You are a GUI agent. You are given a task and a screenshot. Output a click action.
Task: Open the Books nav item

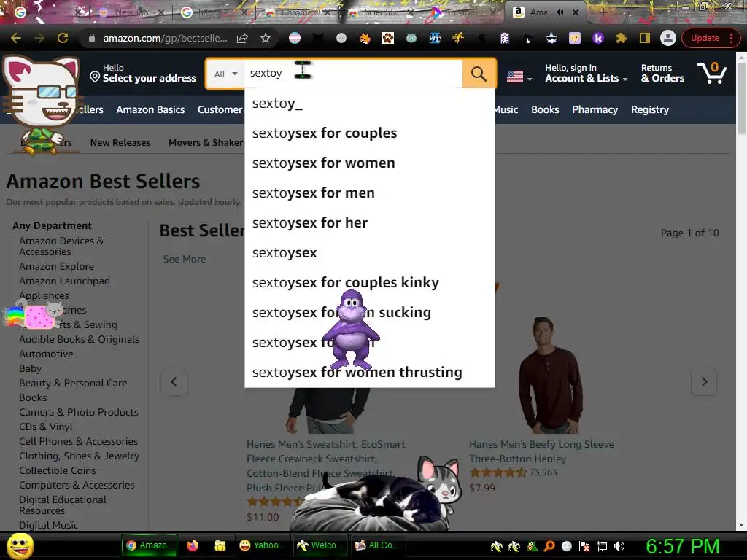point(545,109)
